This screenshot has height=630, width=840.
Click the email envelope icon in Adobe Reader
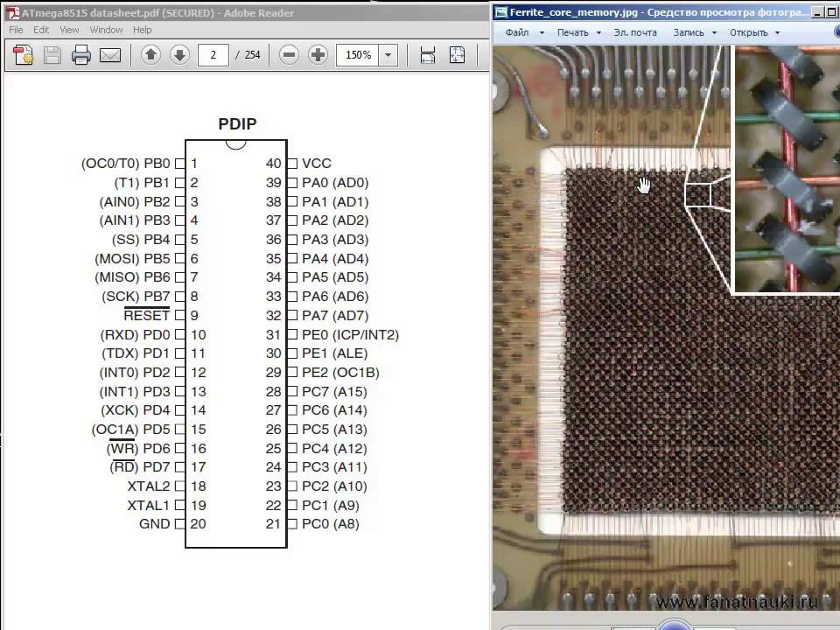[x=110, y=54]
